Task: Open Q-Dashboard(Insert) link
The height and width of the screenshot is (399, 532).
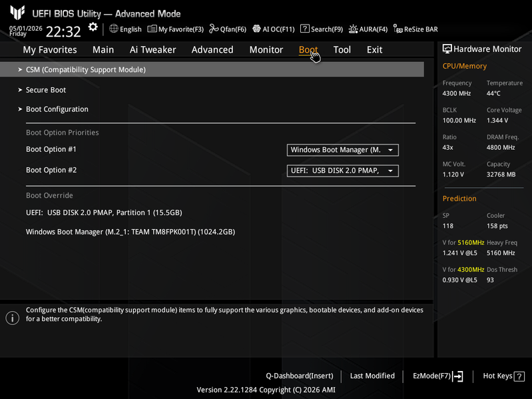Action: click(x=299, y=376)
